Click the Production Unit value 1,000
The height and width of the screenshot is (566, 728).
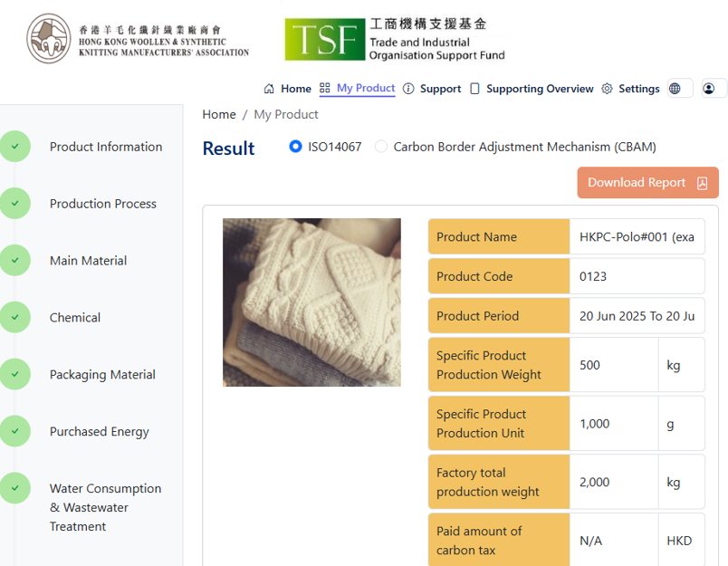click(613, 424)
